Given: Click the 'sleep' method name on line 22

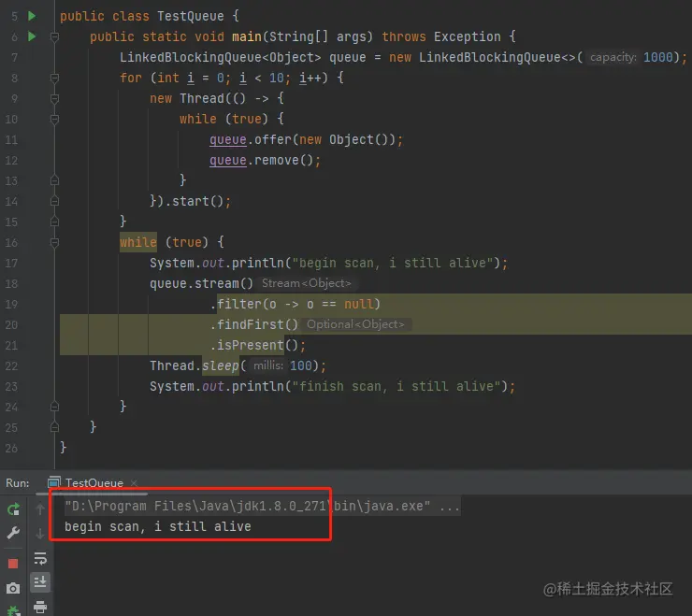Looking at the screenshot, I should coord(220,365).
